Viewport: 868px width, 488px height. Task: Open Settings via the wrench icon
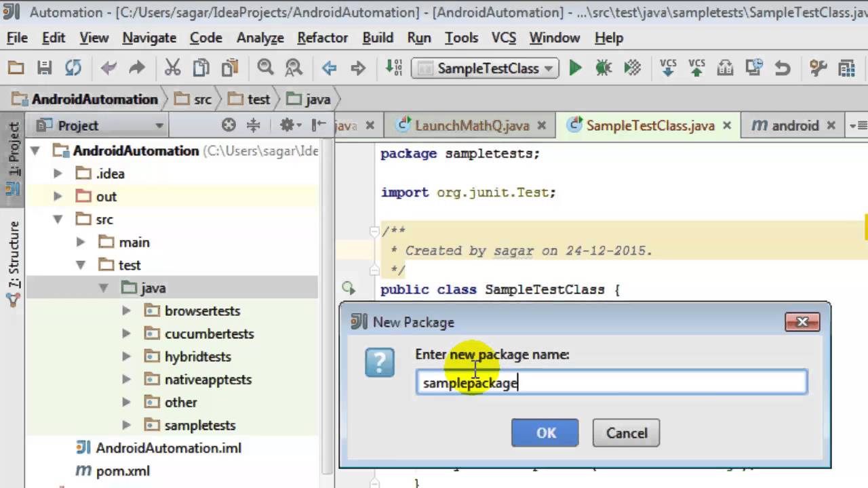[x=818, y=68]
